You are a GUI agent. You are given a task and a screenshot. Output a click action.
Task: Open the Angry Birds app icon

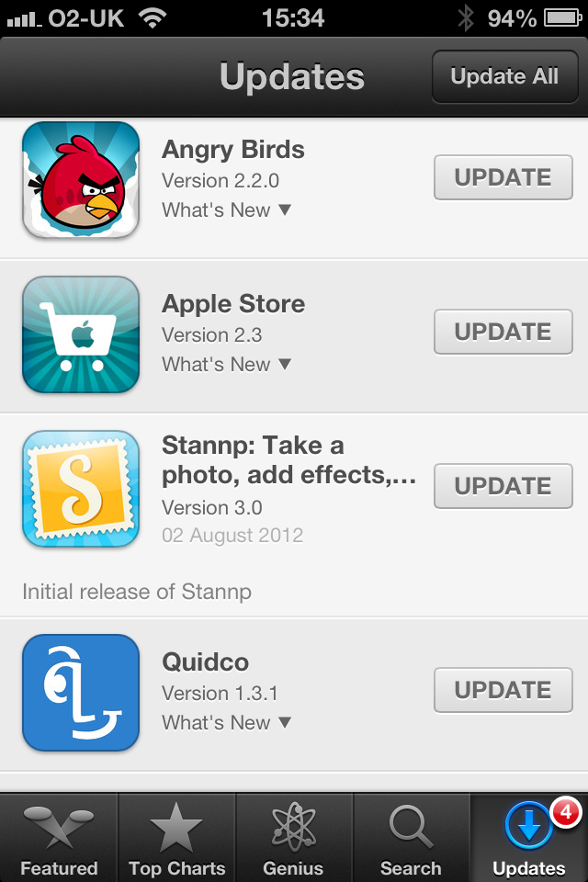81,179
